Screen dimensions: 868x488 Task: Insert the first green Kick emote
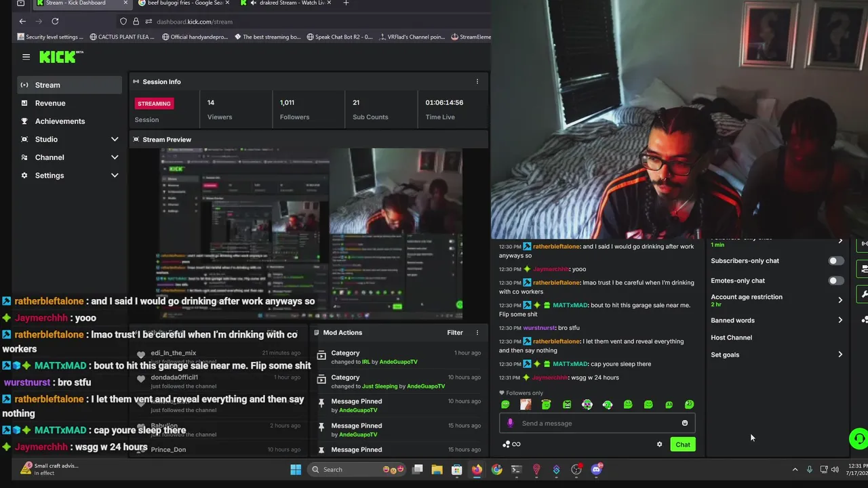(505, 405)
